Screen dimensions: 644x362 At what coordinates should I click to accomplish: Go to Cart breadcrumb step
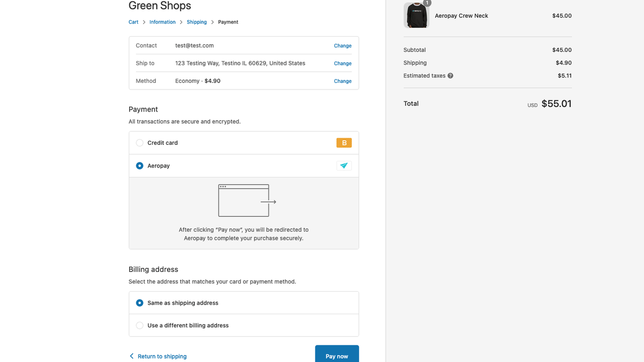tap(133, 22)
